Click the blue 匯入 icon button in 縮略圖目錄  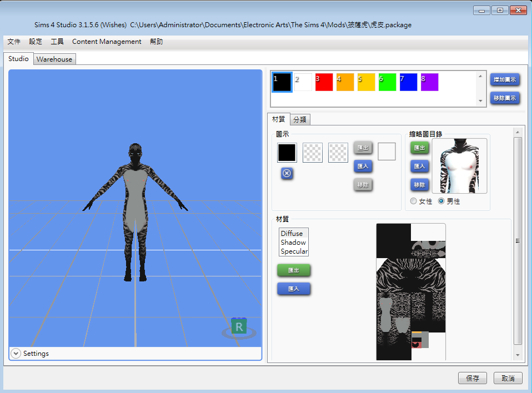coord(419,166)
